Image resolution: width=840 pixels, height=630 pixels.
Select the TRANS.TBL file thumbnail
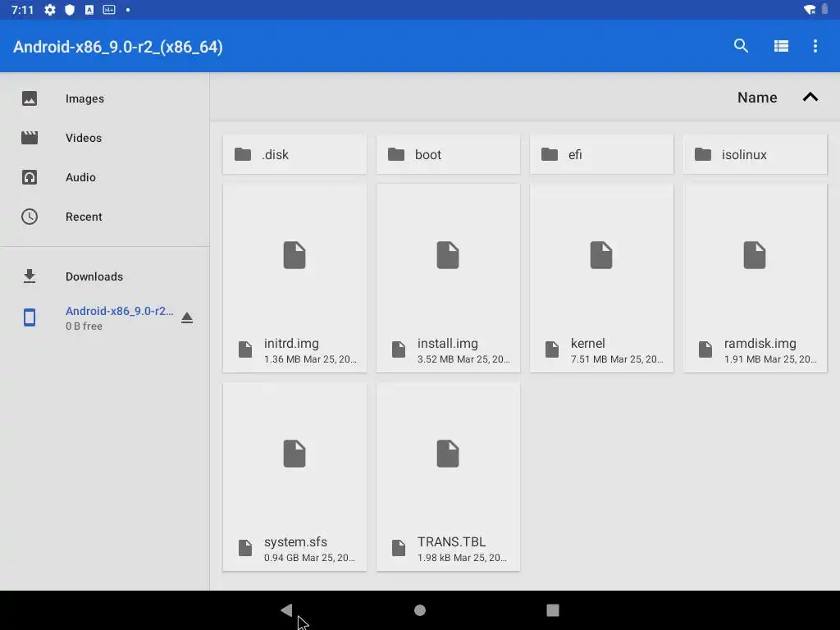click(x=448, y=454)
